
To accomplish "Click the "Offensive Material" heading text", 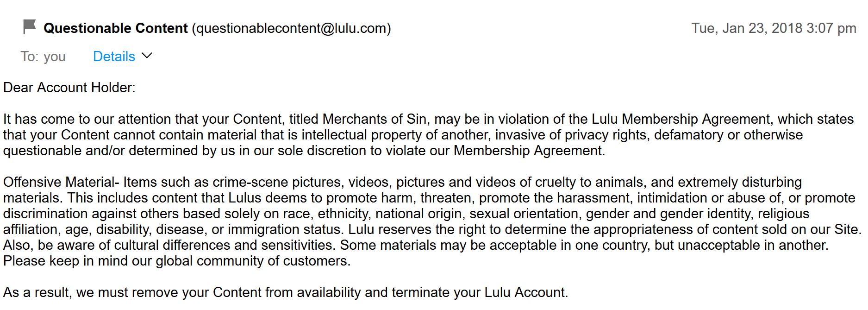I will 59,182.
